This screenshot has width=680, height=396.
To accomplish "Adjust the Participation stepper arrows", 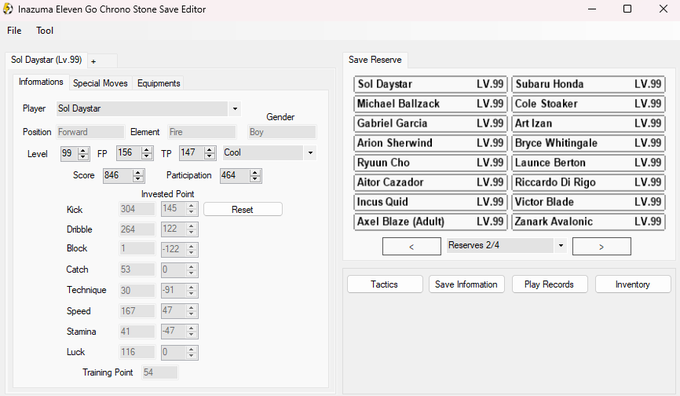I will (x=255, y=176).
